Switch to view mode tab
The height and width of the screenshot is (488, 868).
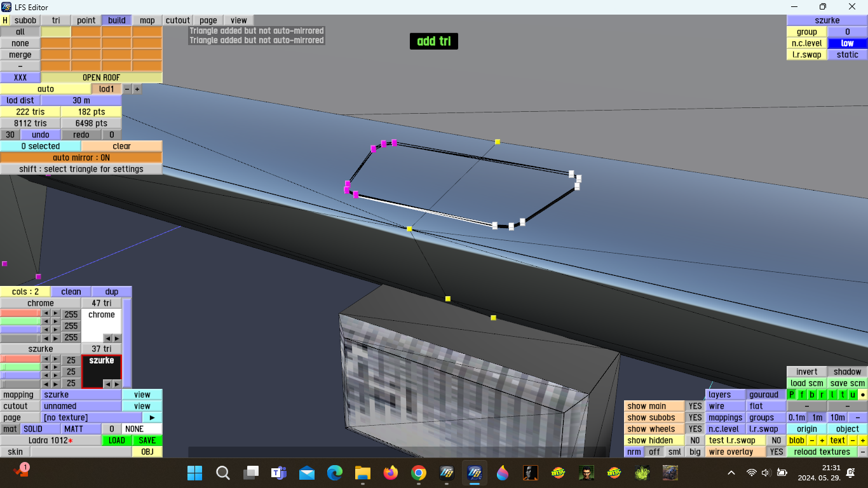(239, 20)
